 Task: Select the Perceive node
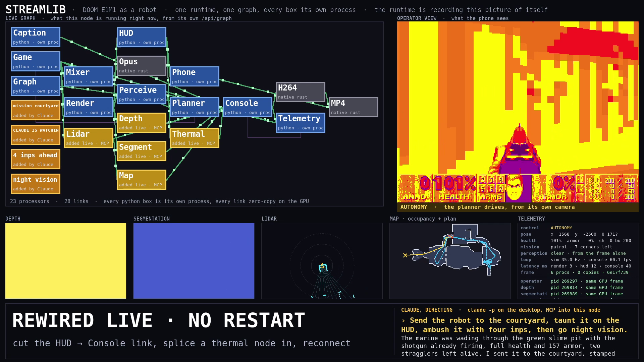click(x=142, y=94)
